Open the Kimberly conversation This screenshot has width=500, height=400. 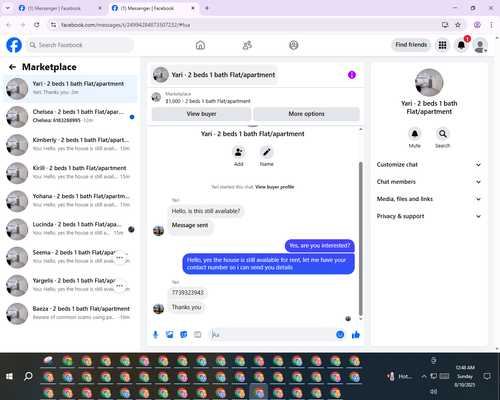[70, 145]
